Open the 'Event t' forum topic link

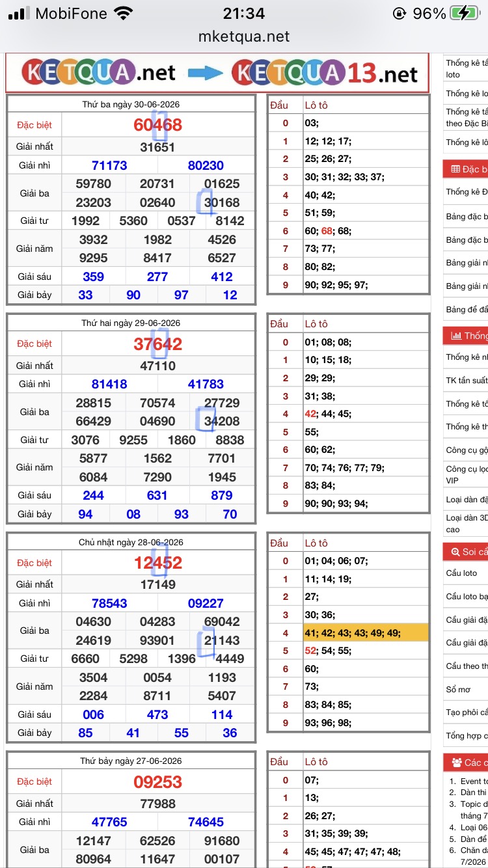(x=474, y=781)
